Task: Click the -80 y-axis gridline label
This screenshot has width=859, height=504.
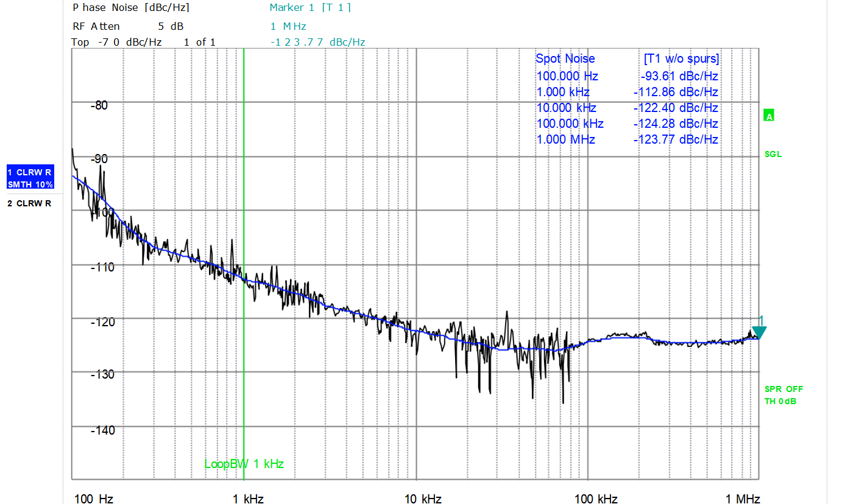Action: click(99, 105)
